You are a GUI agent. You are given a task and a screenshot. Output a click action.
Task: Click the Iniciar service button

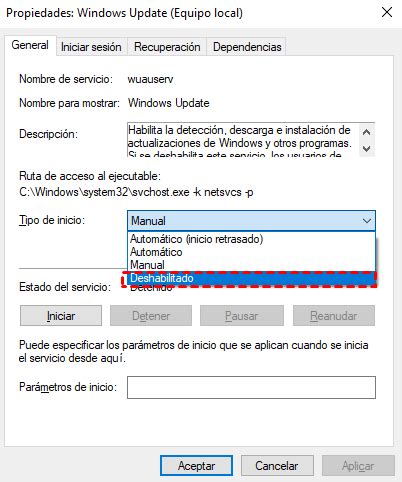pos(61,316)
